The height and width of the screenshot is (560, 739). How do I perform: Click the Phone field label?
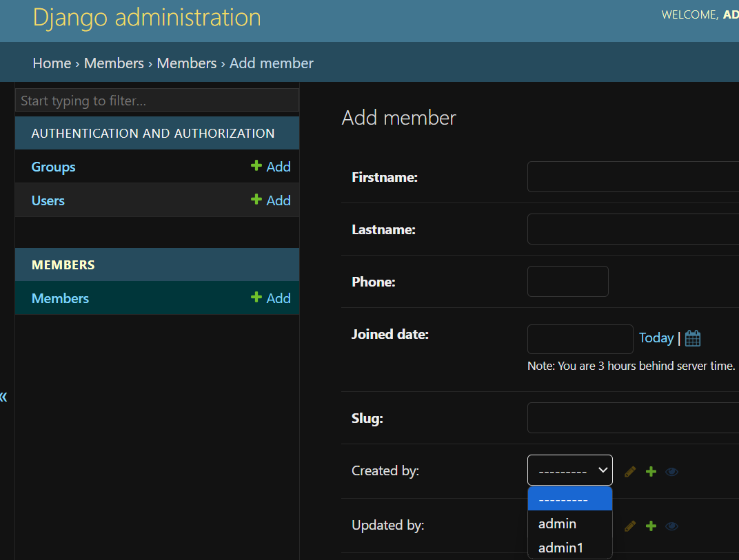coord(373,282)
